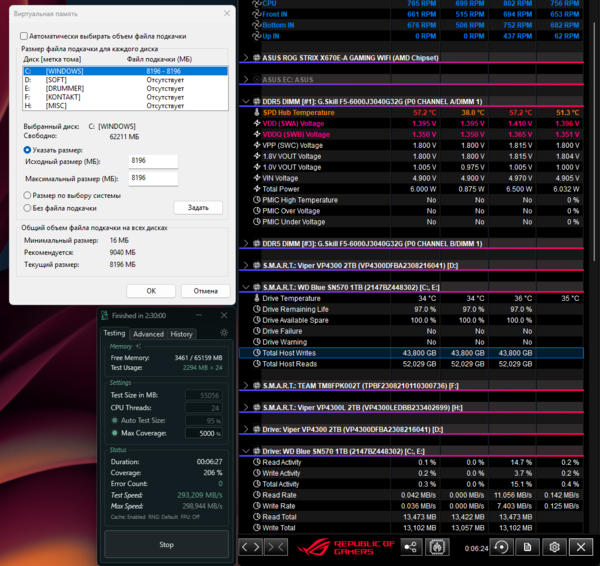This screenshot has height=566, width=600.
Task: Toggle Max Coverage option in RAM test
Action: [114, 433]
